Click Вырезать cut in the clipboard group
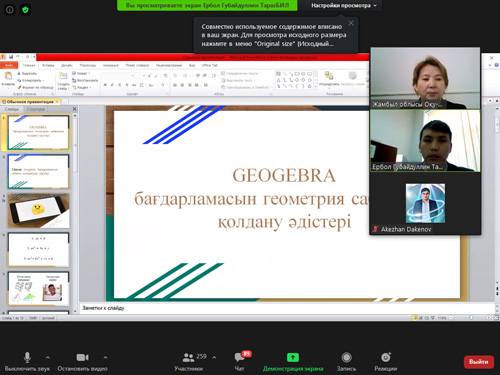 (27, 73)
